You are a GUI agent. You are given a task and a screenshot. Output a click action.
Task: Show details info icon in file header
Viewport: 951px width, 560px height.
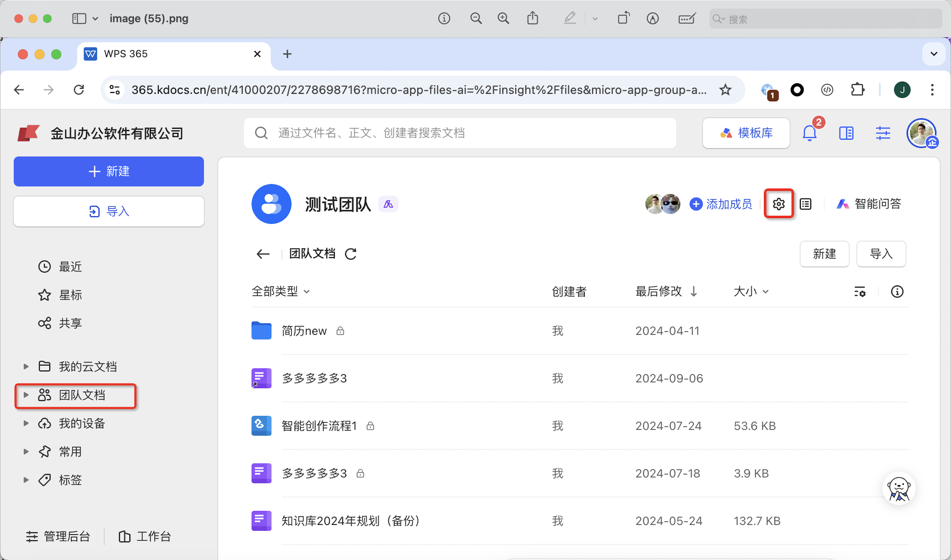[x=897, y=291]
